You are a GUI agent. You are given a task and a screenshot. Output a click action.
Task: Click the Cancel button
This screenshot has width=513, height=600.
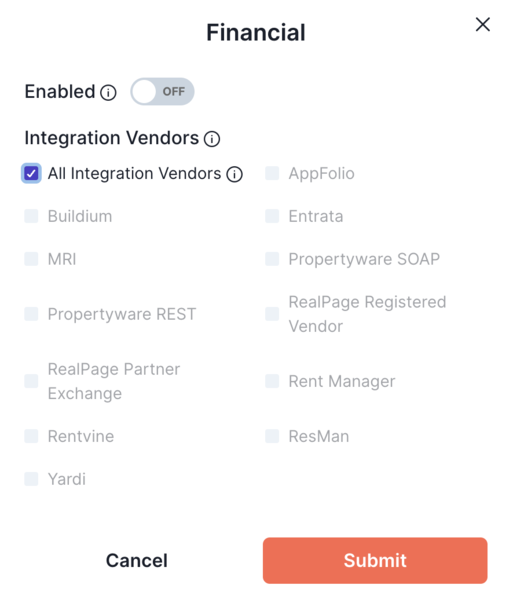[x=137, y=561]
